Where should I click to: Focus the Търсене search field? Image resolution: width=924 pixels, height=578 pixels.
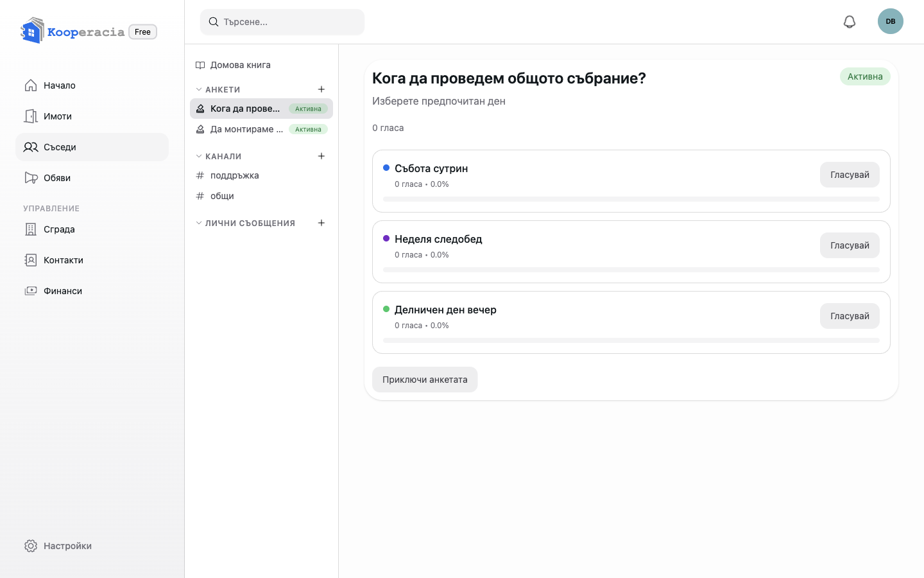point(282,22)
